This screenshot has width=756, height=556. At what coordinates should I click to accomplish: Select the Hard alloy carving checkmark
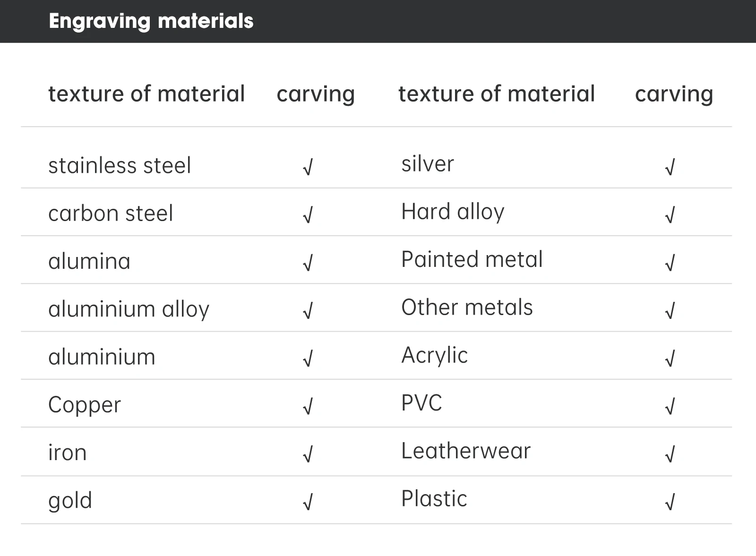coord(670,215)
